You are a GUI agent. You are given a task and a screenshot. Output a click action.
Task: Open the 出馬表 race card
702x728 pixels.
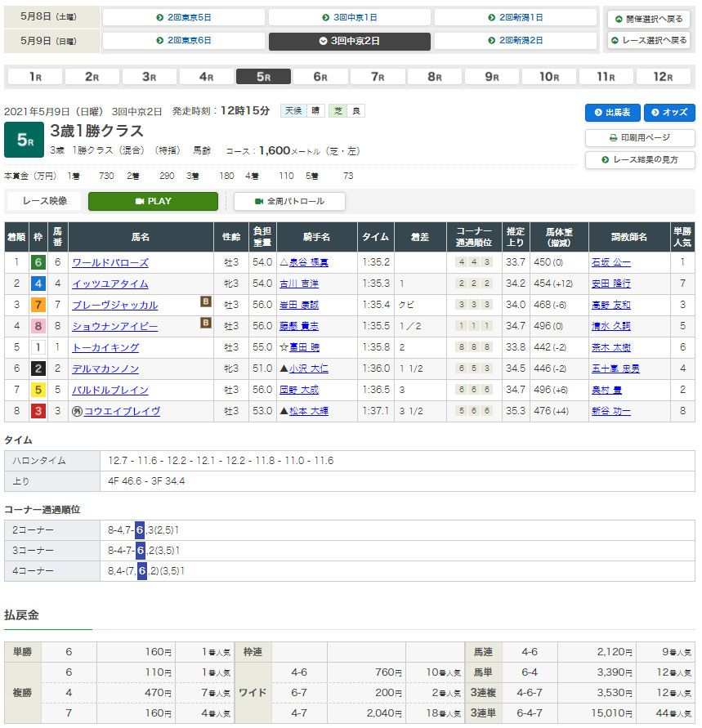coord(612,113)
